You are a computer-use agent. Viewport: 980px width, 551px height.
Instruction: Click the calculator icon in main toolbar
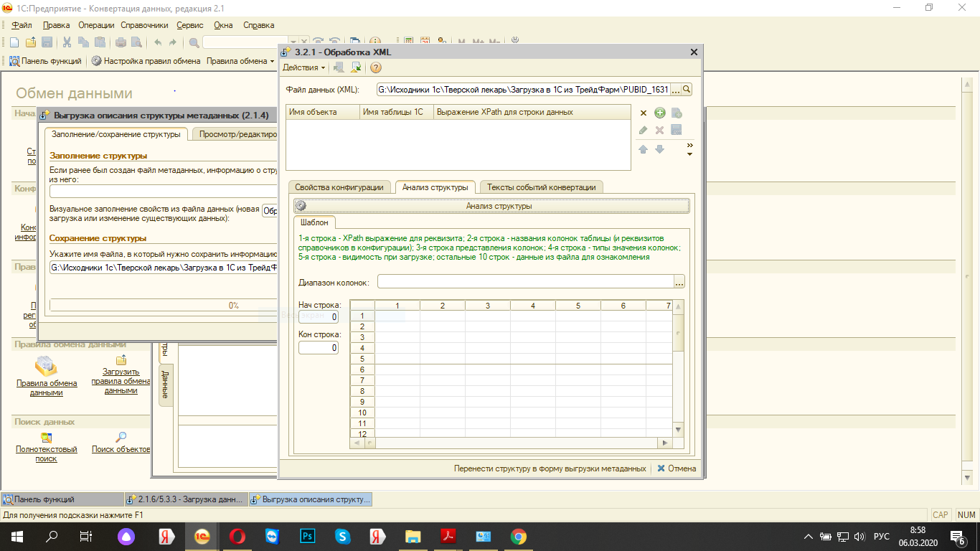[408, 42]
